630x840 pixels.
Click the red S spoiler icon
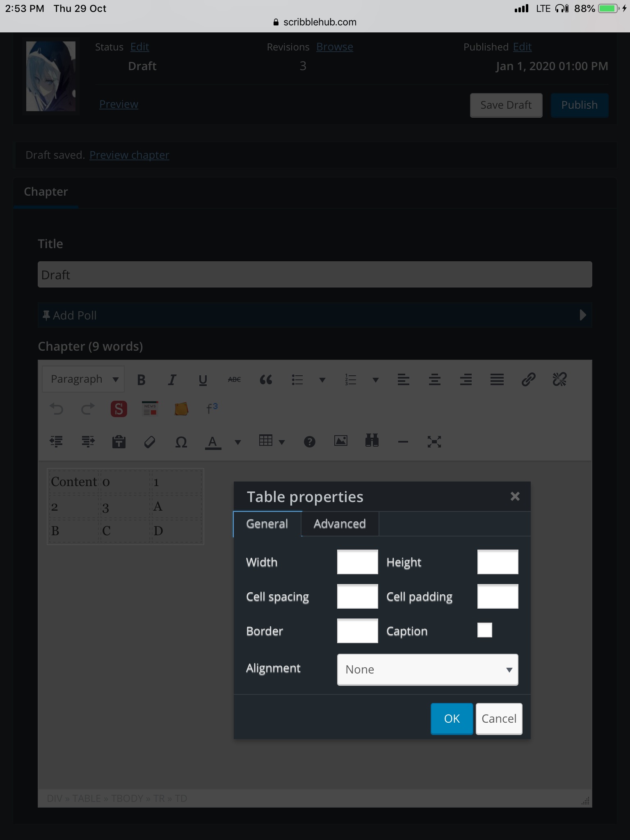point(119,409)
